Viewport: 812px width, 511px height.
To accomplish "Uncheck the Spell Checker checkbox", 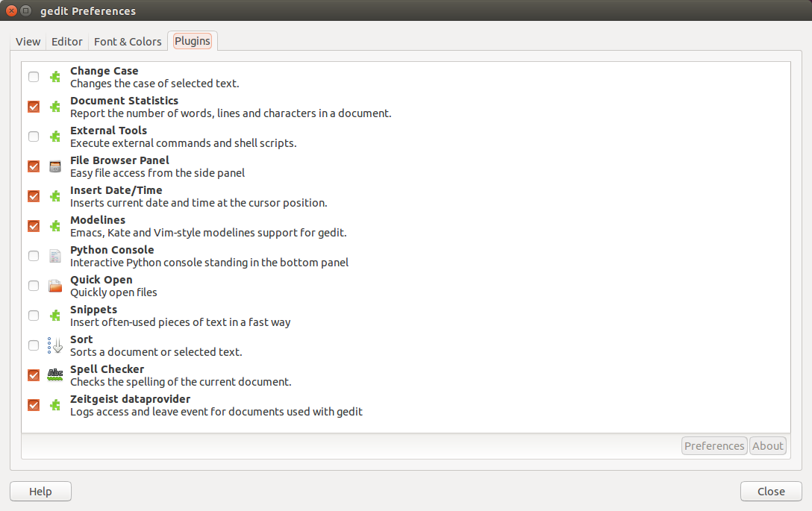I will 34,375.
